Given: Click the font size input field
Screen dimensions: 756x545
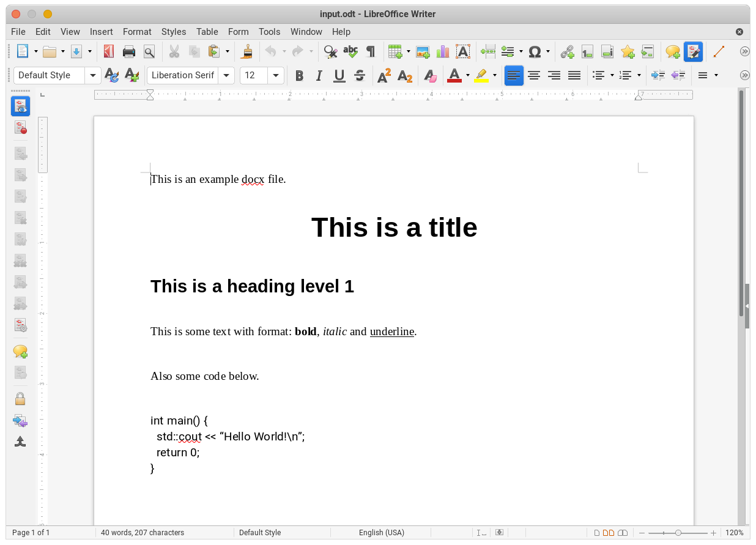Looking at the screenshot, I should [254, 75].
